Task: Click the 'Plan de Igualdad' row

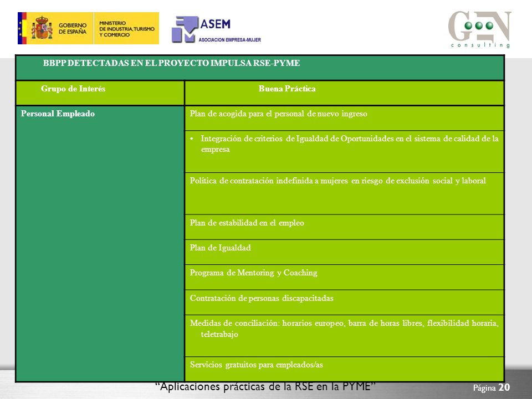Action: [x=344, y=252]
